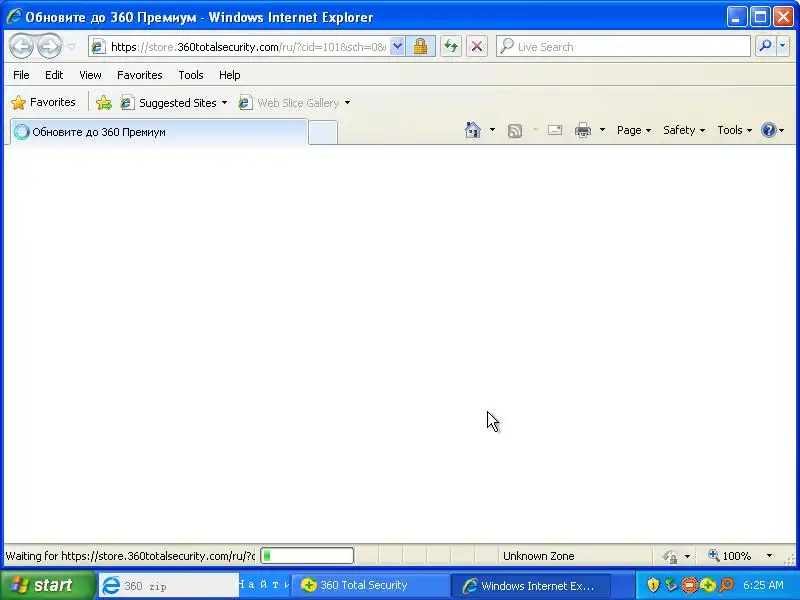Open the Safety command bar menu
This screenshot has width=800, height=600.
click(x=684, y=130)
